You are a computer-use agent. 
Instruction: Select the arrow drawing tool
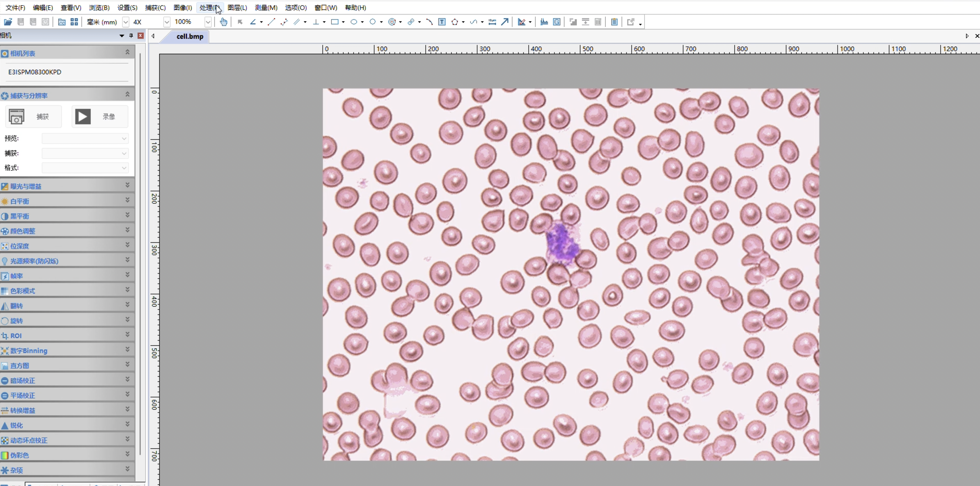coord(504,22)
